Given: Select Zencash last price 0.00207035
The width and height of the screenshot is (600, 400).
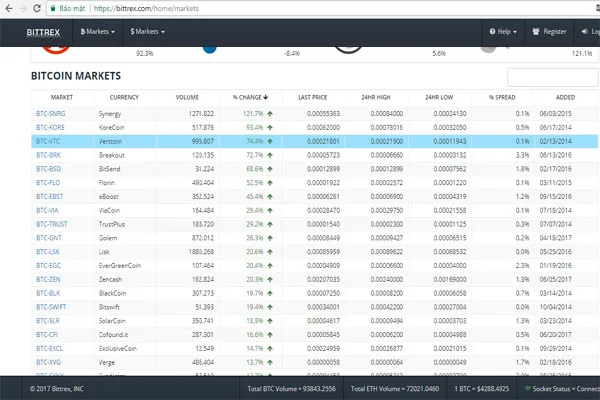Looking at the screenshot, I should 323,279.
